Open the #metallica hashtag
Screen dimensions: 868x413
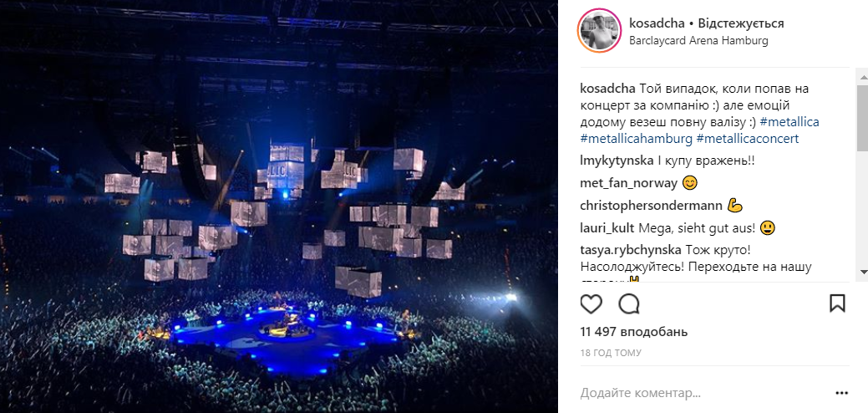[x=789, y=122]
